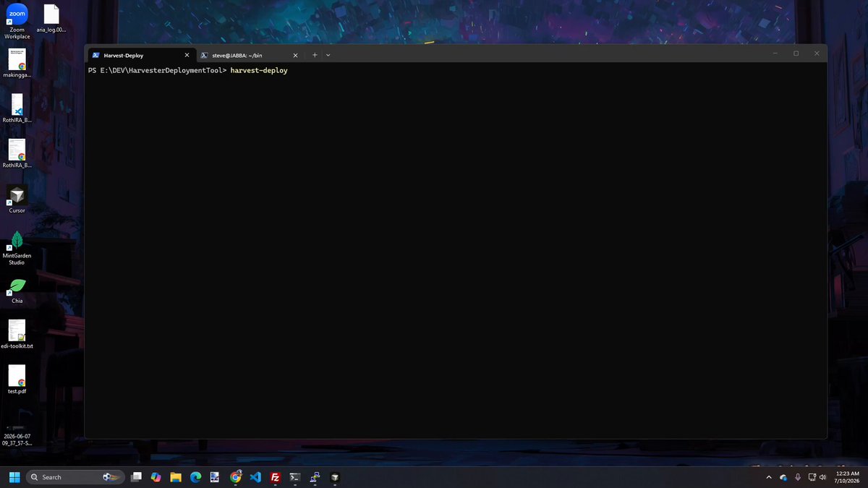Click the OneDrive tray icon
This screenshot has width=868, height=488.
[783, 477]
